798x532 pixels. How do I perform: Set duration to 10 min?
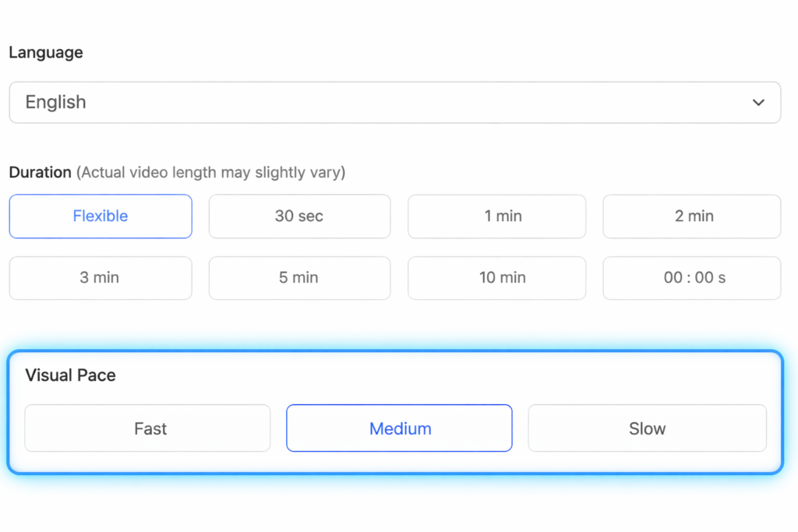[496, 277]
